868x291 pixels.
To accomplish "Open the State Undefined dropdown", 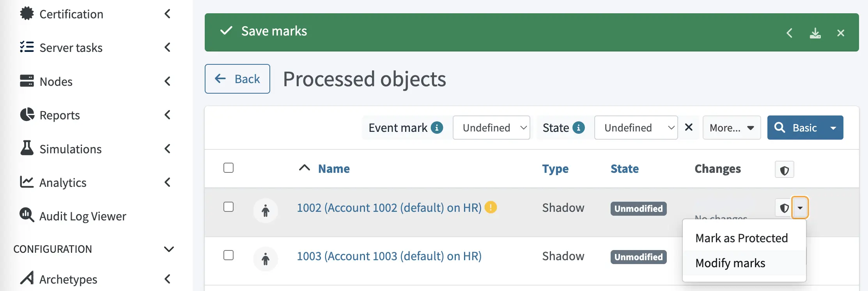I will click(x=636, y=128).
